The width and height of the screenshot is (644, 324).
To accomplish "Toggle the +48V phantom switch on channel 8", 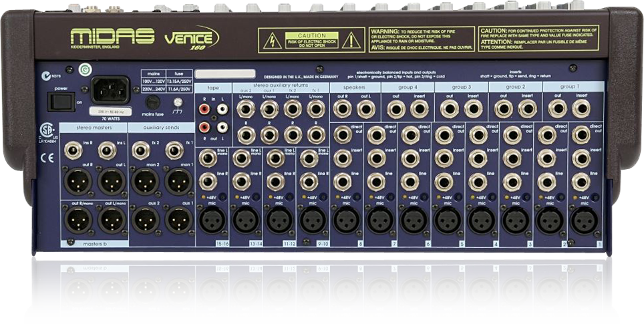I will point(357,197).
